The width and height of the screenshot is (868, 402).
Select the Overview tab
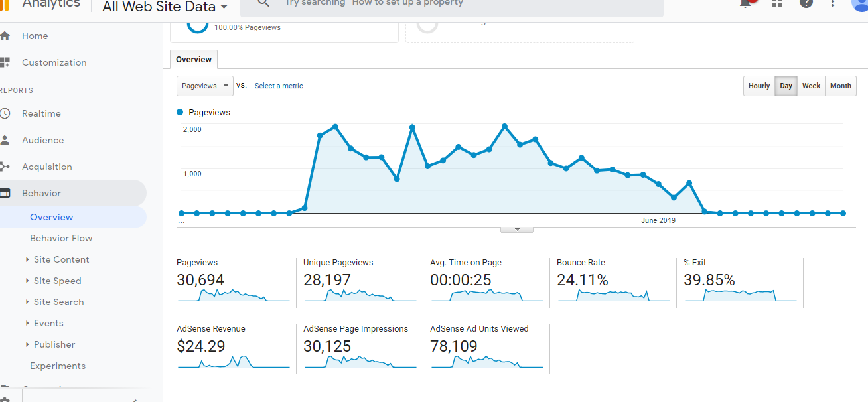[194, 60]
